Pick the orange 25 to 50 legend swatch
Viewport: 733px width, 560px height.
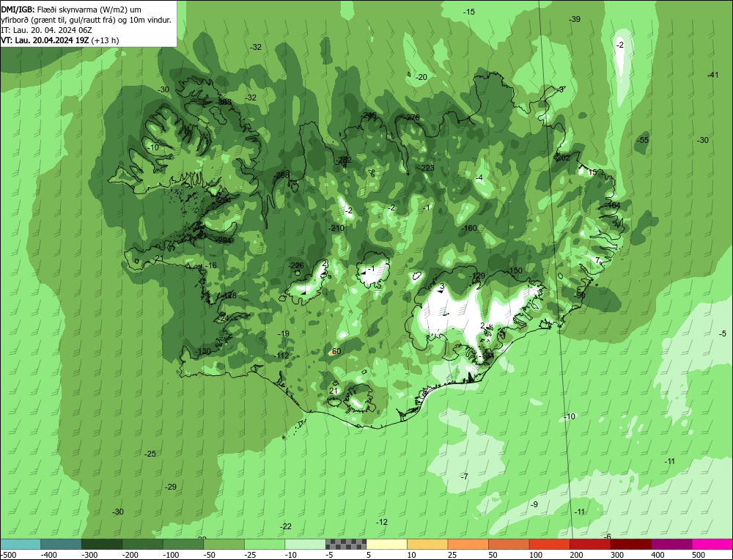pos(468,544)
